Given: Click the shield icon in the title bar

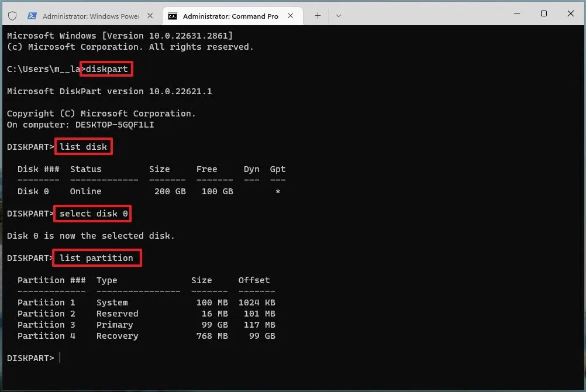Looking at the screenshot, I should (12, 16).
